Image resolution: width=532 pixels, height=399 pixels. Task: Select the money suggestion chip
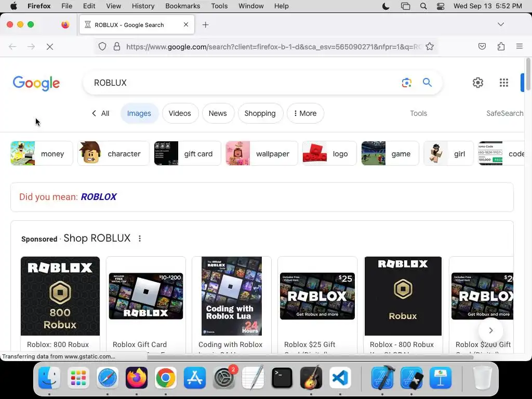(x=42, y=153)
